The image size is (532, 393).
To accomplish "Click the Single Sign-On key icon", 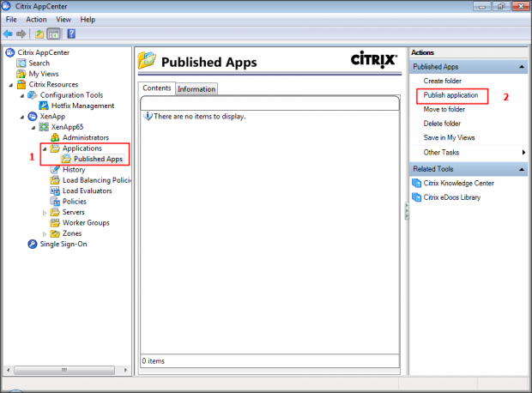I will 33,244.
